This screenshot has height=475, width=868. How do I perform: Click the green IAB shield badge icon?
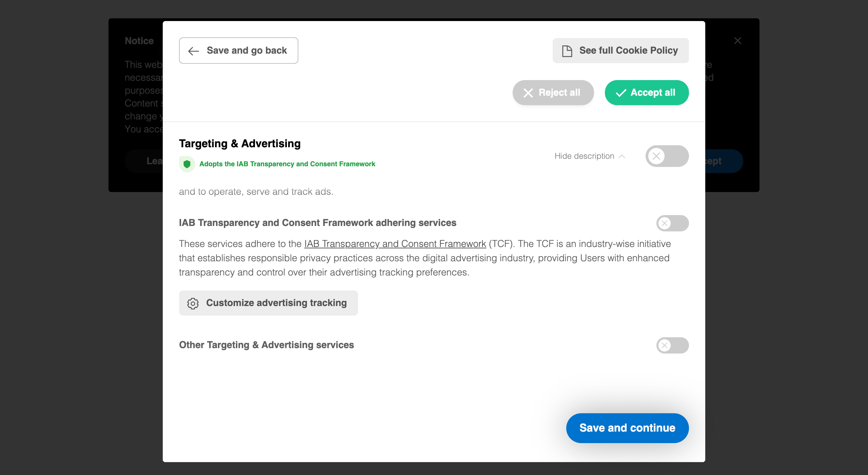[187, 164]
